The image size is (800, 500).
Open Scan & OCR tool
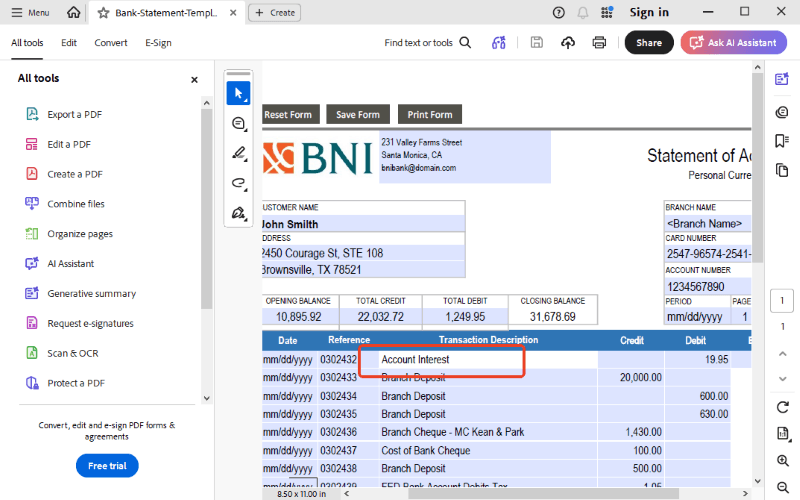[x=62, y=353]
